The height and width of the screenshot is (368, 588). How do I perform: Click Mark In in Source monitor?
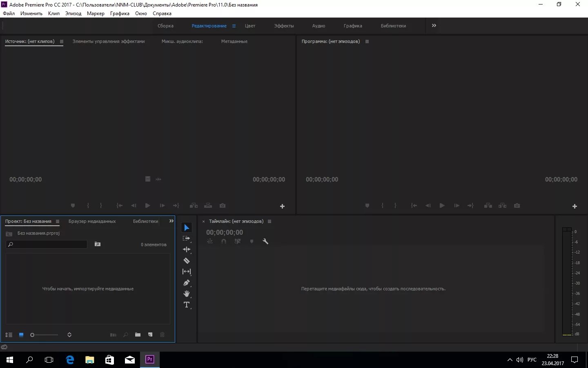pyautogui.click(x=88, y=206)
